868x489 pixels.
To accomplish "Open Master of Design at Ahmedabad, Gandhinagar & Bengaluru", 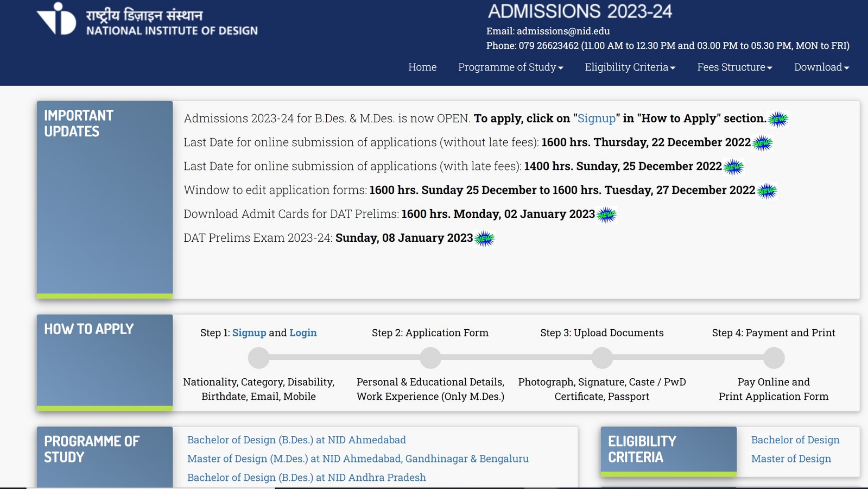I will click(x=358, y=459).
